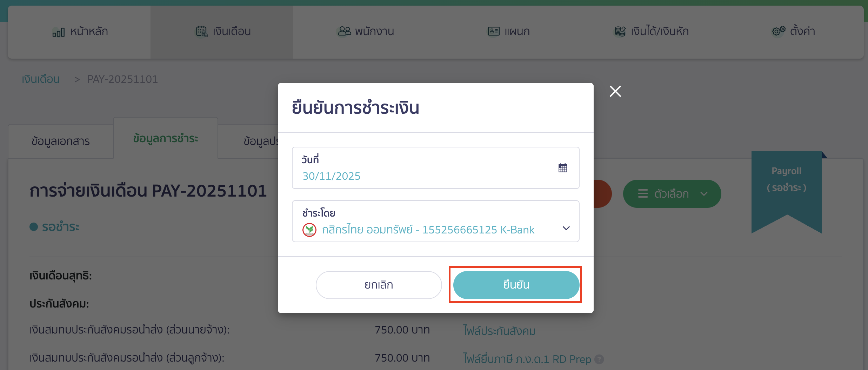Click the help question mark beside RD Prep link

[599, 359]
